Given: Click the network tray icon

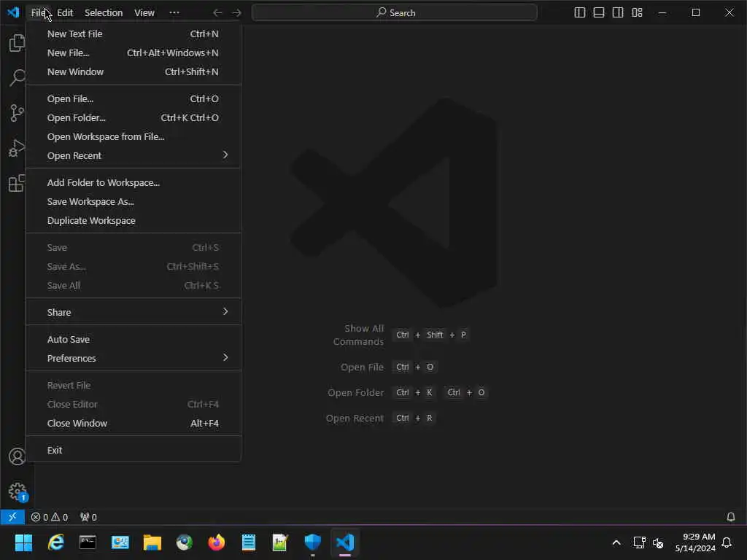Looking at the screenshot, I should [x=639, y=542].
